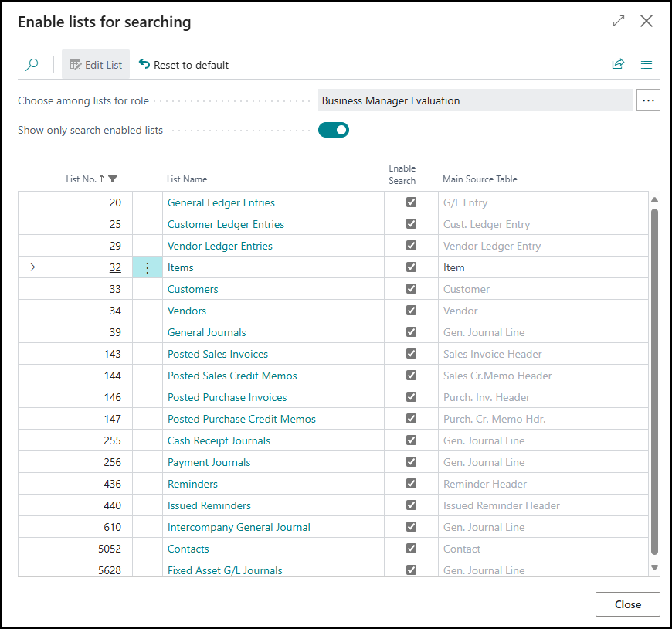Open the row actions menu for Items
Image resolution: width=672 pixels, height=629 pixels.
[148, 267]
